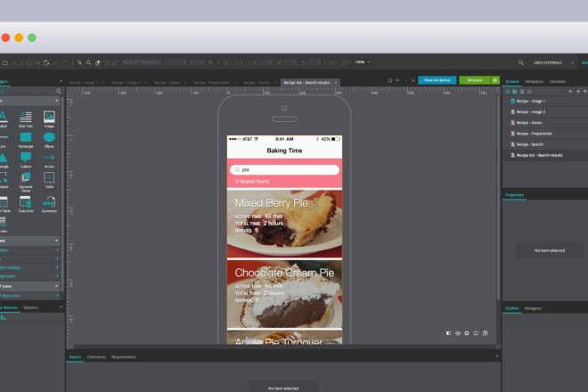Select the Arrow widget
The image size is (588, 392).
click(49, 159)
